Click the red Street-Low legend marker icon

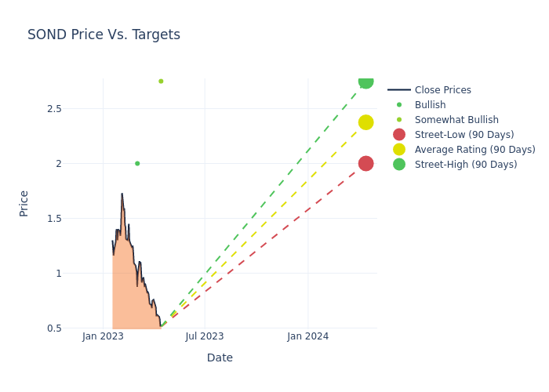(x=399, y=135)
